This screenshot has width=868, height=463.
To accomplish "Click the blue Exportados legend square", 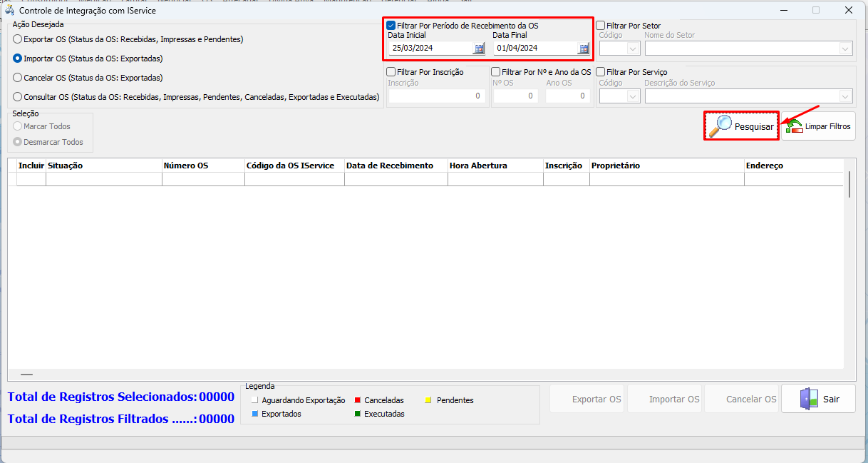I will pos(254,414).
